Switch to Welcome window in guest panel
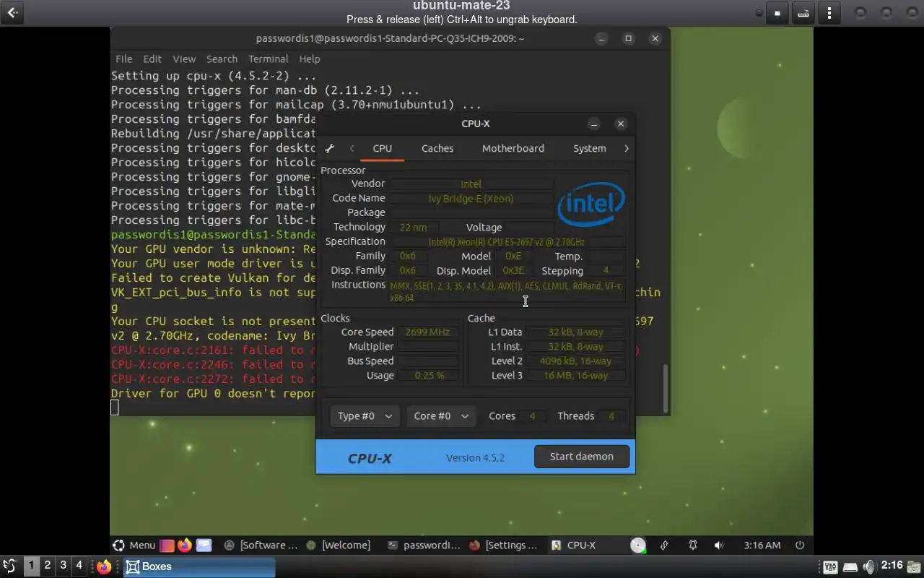 (x=338, y=545)
